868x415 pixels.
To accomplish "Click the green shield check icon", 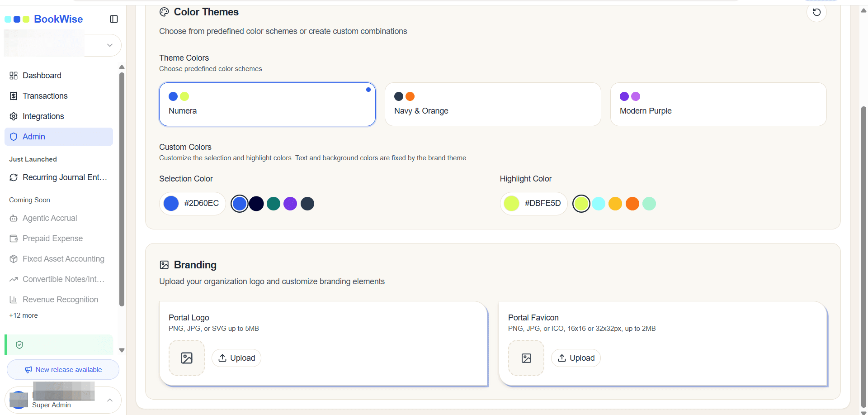I will click(19, 345).
